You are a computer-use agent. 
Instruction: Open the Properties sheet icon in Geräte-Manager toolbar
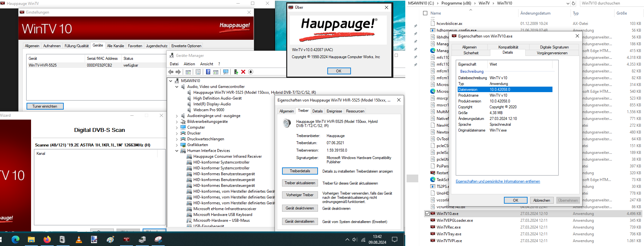pos(198,72)
